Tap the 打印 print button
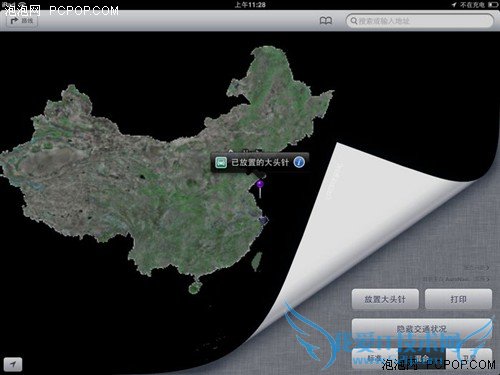This screenshot has height=375, width=500. [458, 299]
